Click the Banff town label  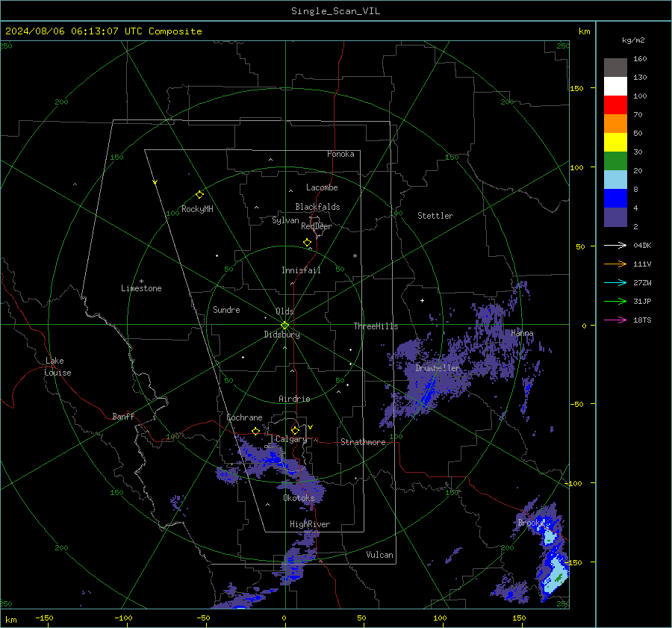123,417
